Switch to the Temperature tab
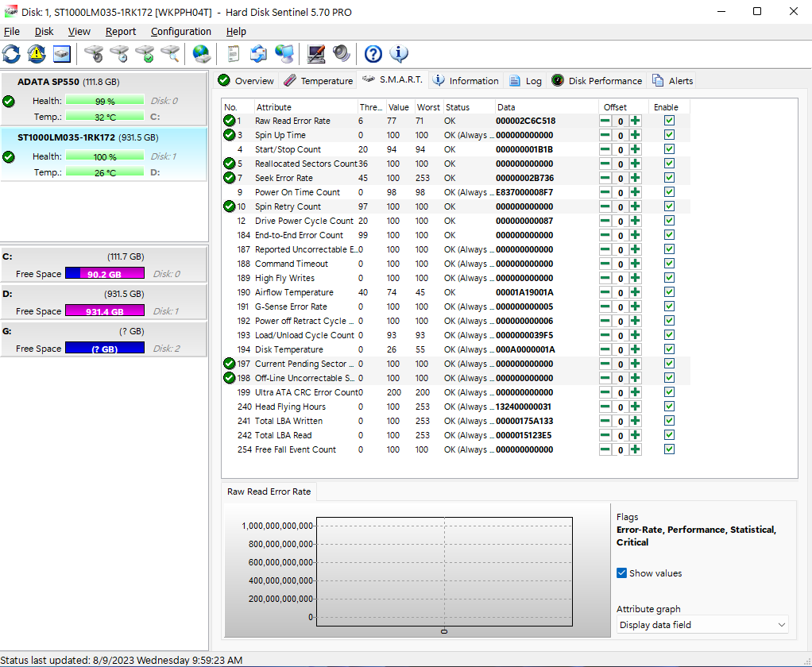The height and width of the screenshot is (667, 812). pyautogui.click(x=319, y=81)
